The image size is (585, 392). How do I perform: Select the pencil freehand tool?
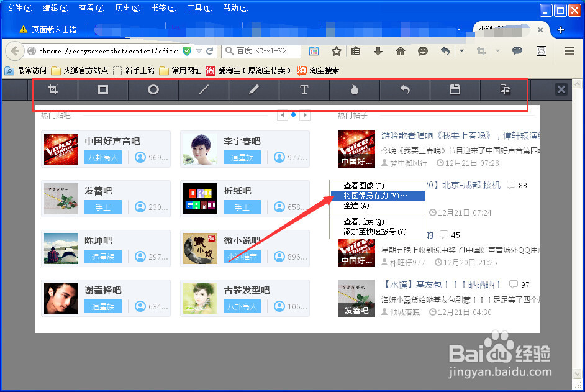[x=254, y=89]
